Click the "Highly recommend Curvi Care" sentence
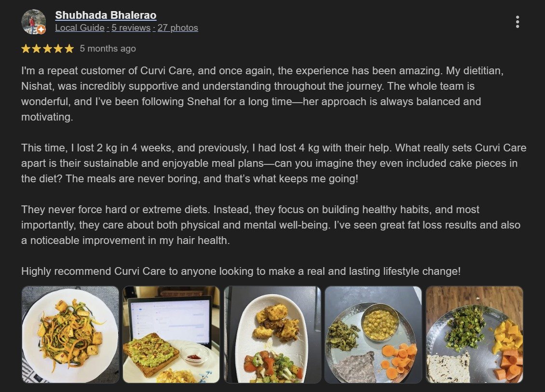The width and height of the screenshot is (545, 392). tap(241, 271)
